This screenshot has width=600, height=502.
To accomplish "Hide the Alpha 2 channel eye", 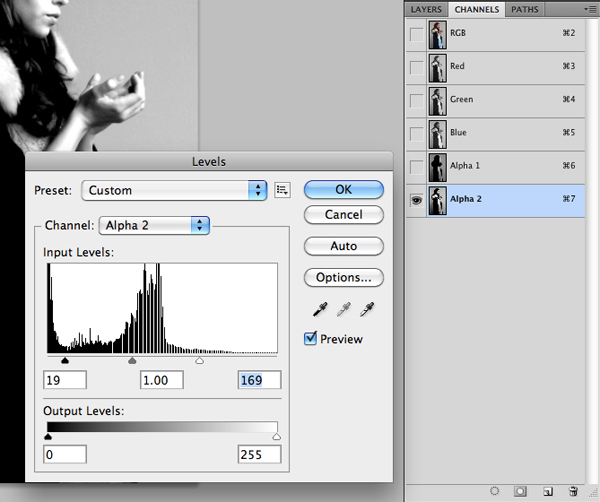I will [x=414, y=199].
